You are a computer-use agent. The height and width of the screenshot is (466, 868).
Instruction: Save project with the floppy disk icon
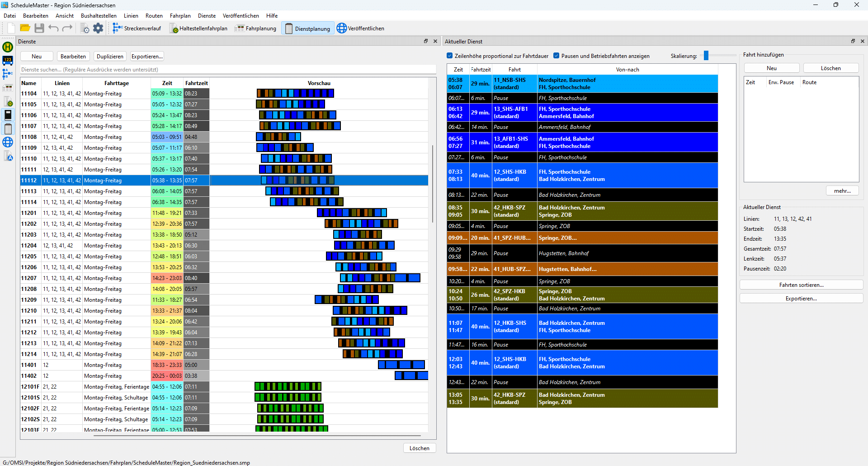click(x=39, y=28)
